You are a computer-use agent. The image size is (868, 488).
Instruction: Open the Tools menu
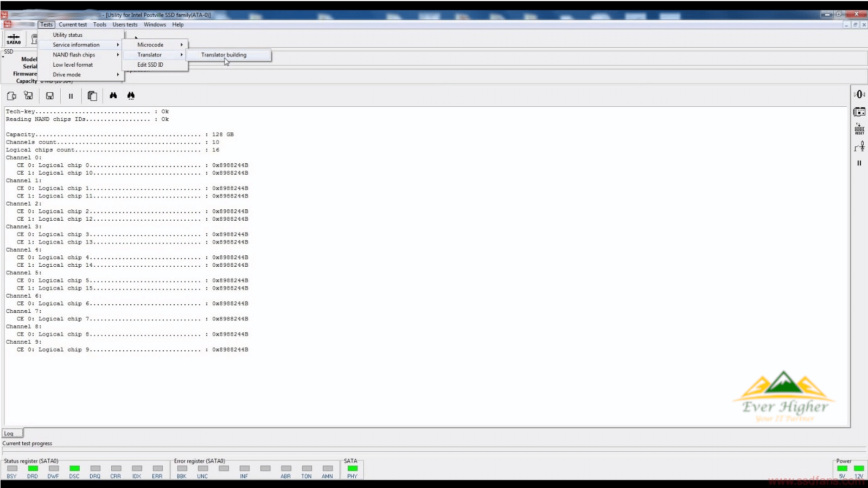99,24
